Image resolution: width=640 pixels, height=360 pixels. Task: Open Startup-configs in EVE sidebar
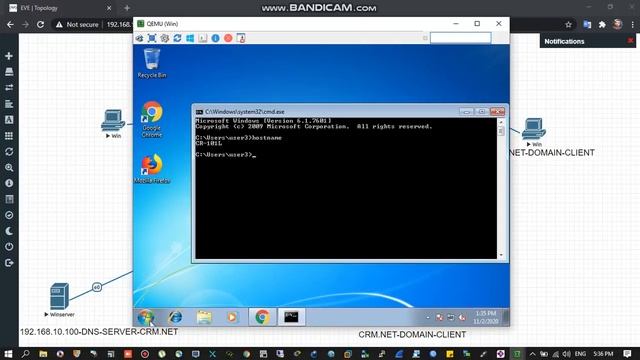[9, 104]
